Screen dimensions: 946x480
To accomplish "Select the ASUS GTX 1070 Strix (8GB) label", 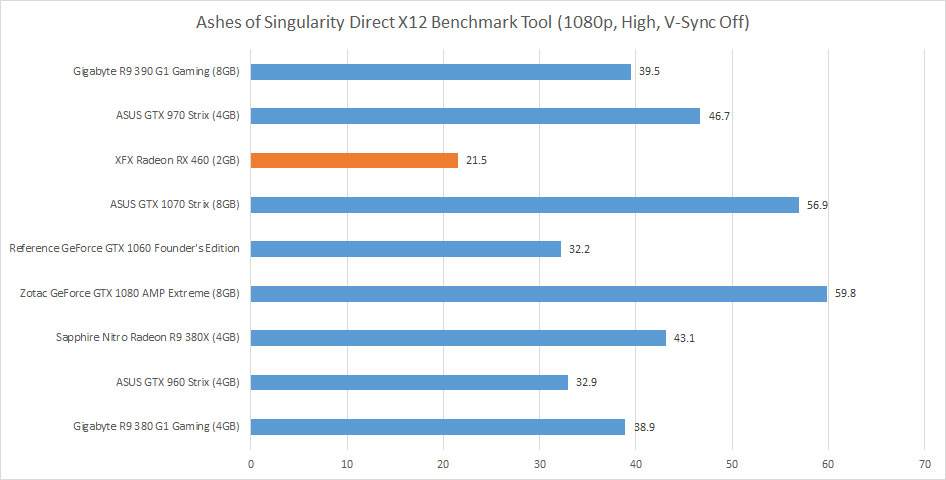I will [175, 204].
